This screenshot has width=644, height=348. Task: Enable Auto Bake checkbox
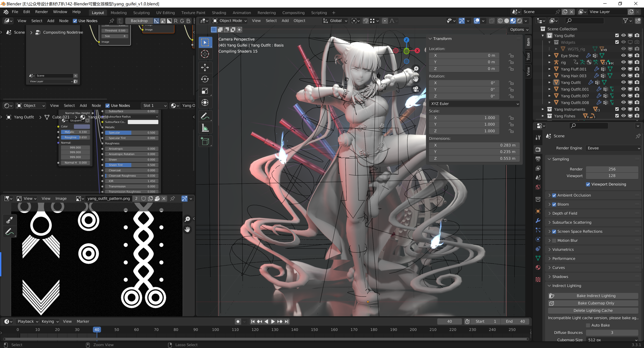coord(588,325)
